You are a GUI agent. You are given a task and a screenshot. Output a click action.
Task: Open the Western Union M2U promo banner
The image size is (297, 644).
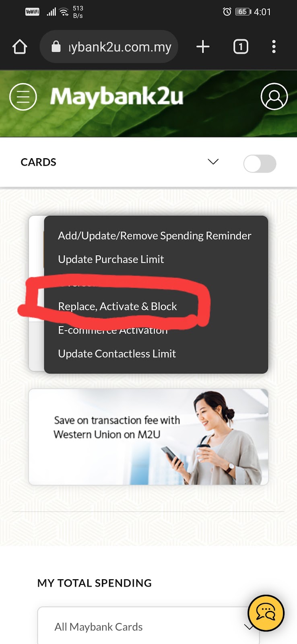148,437
